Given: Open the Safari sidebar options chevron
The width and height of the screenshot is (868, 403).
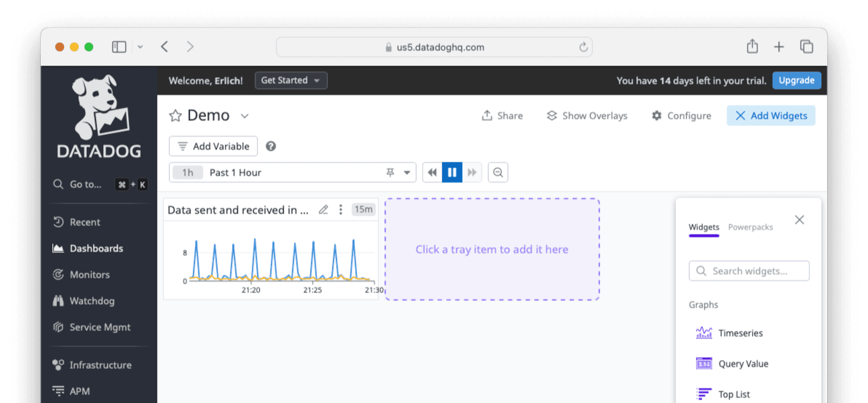Looking at the screenshot, I should click(140, 47).
